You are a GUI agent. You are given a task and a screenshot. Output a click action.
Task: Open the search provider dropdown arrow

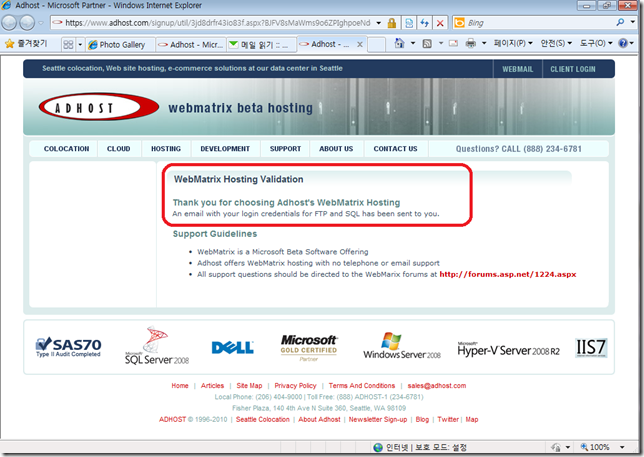pos(632,22)
